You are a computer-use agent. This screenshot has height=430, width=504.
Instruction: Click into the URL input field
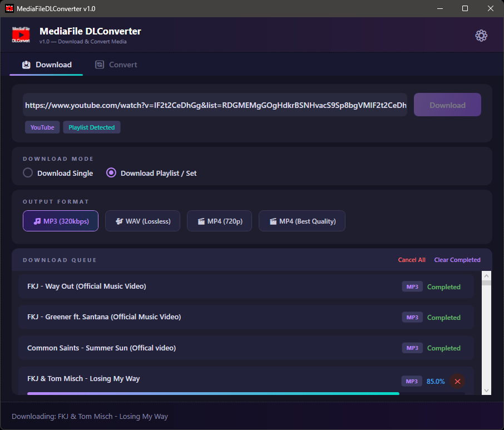coord(215,105)
